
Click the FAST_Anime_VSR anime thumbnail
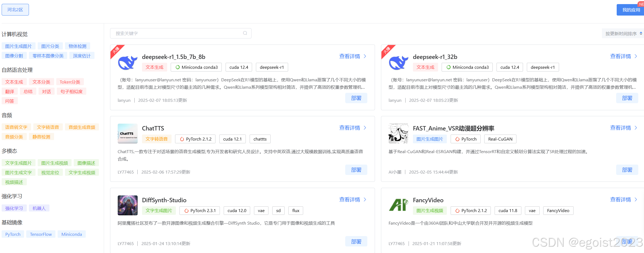pyautogui.click(x=398, y=133)
